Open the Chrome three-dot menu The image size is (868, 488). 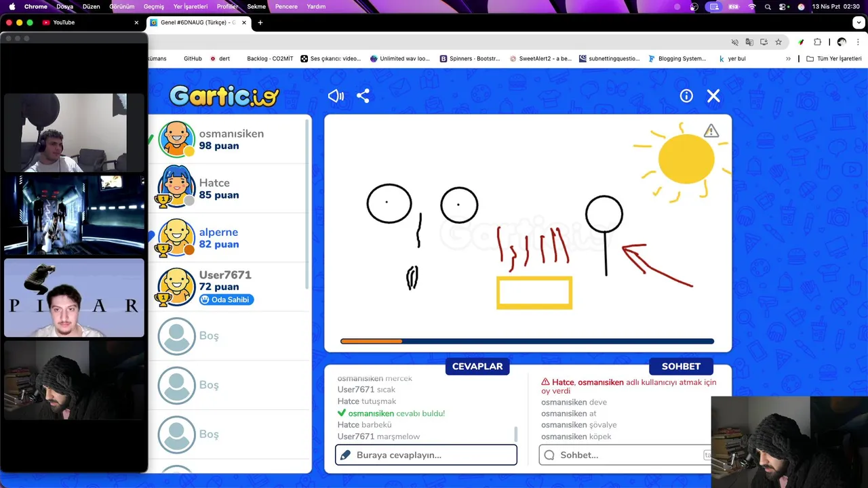[858, 42]
